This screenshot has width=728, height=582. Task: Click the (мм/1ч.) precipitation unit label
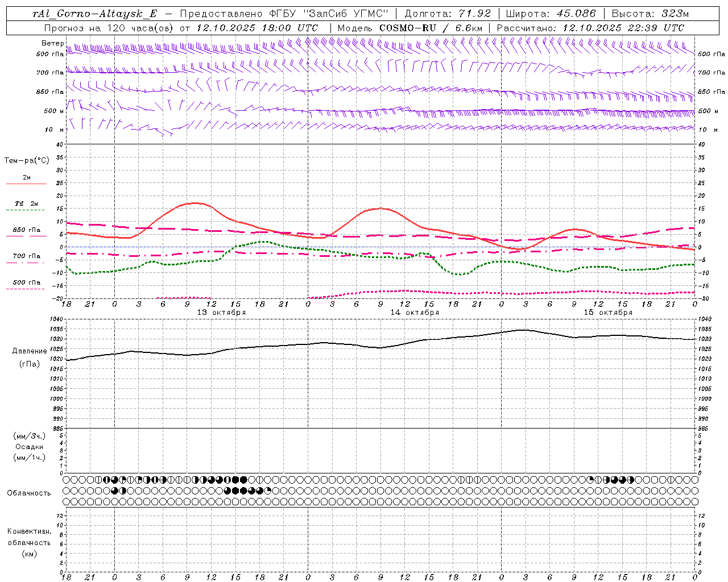[x=30, y=458]
